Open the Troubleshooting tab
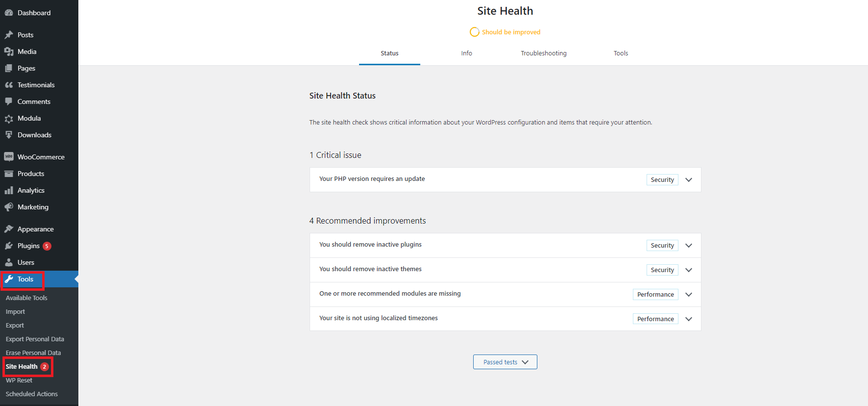868x406 pixels. point(544,53)
